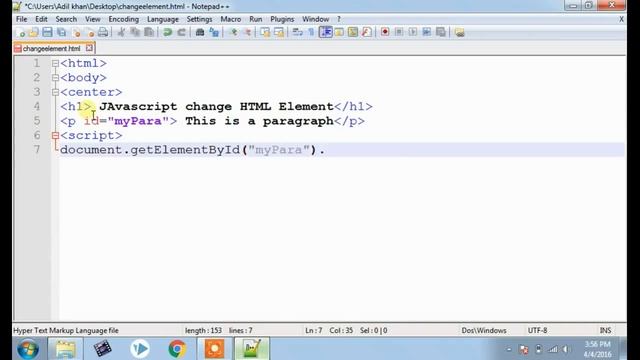Click the Synchronize Horizontal Scrolling icon
Viewport: 640px width, 360px height.
[x=279, y=32]
